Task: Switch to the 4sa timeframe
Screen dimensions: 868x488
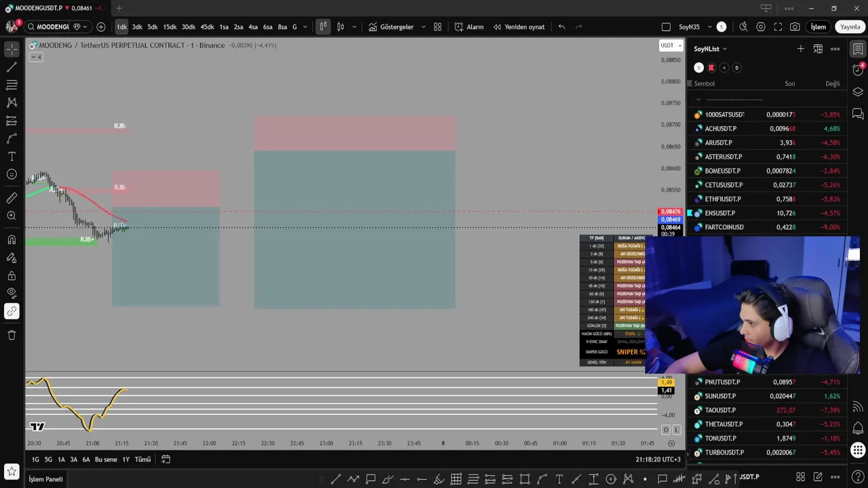Action: click(253, 27)
